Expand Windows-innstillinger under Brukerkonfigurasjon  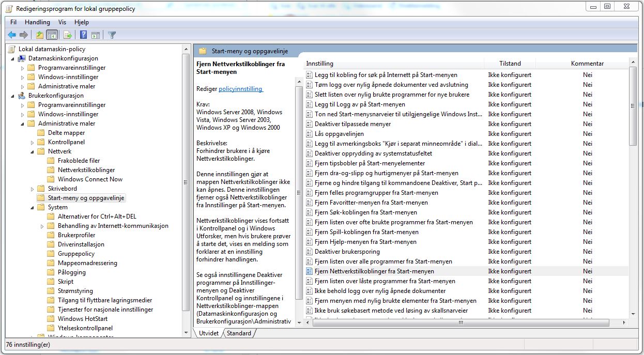tap(22, 114)
